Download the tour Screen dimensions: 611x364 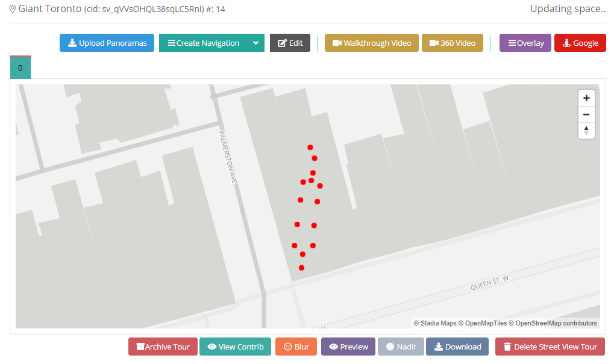(x=457, y=347)
